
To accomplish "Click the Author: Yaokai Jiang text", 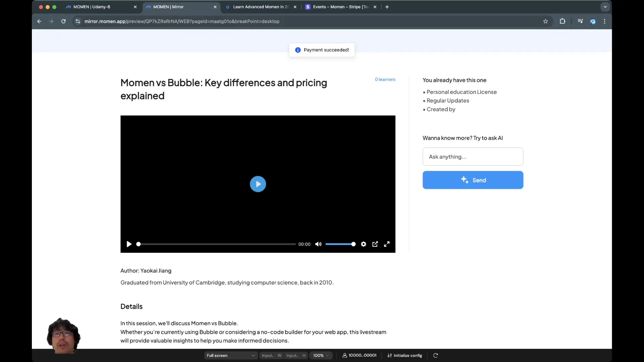I will coord(146,270).
